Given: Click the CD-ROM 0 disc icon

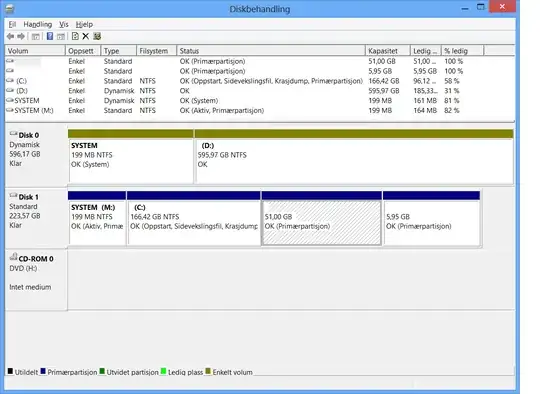Looking at the screenshot, I should 13,257.
